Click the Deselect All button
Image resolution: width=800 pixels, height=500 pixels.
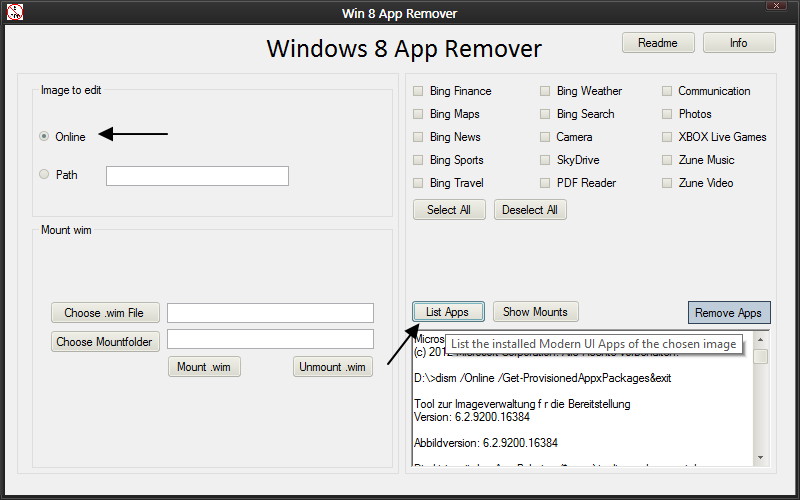pos(530,210)
